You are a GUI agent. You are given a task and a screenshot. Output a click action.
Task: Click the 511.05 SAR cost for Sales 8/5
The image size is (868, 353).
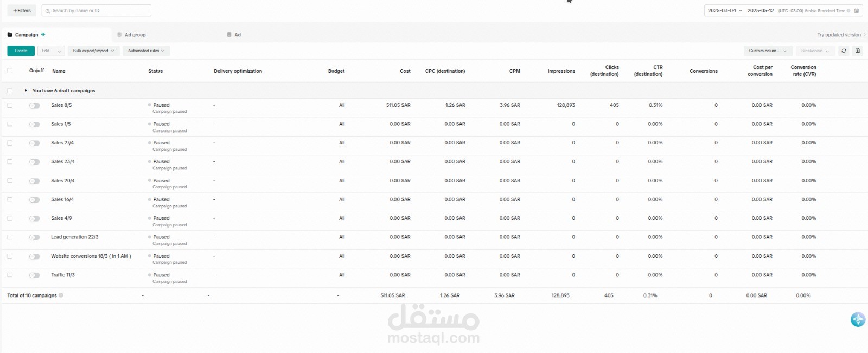tap(398, 105)
